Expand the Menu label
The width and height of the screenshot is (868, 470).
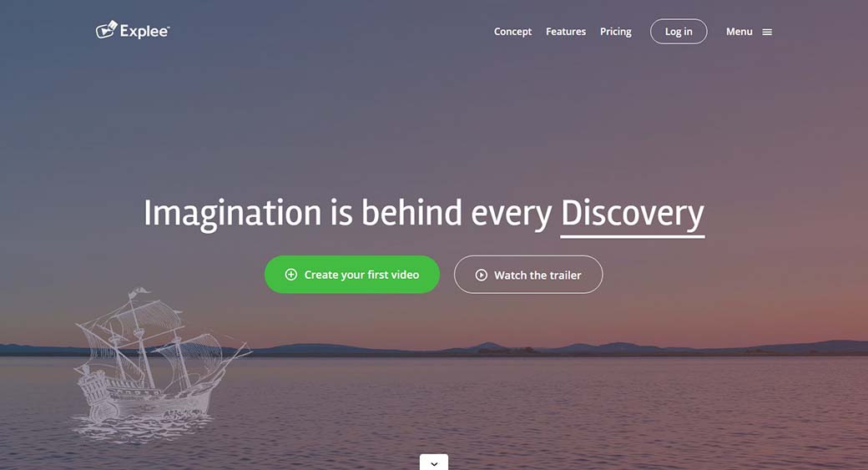739,32
